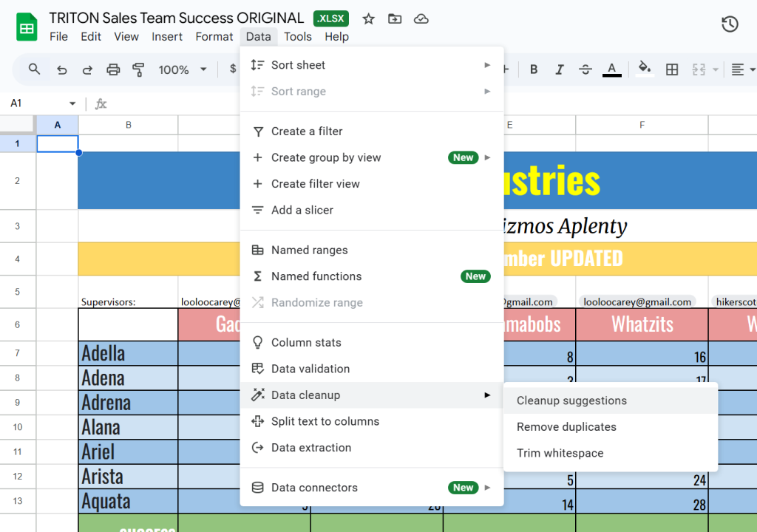Image resolution: width=757 pixels, height=532 pixels.
Task: Choose Add a slicer
Action: click(372, 210)
